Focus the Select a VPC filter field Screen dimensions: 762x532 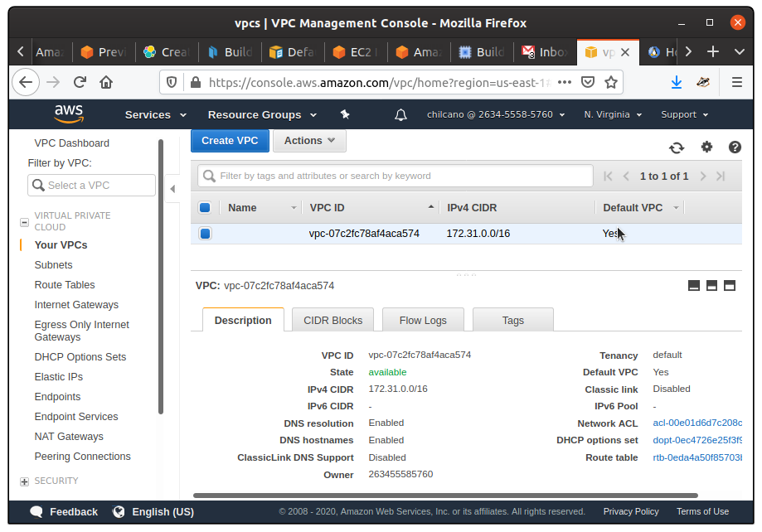(91, 186)
